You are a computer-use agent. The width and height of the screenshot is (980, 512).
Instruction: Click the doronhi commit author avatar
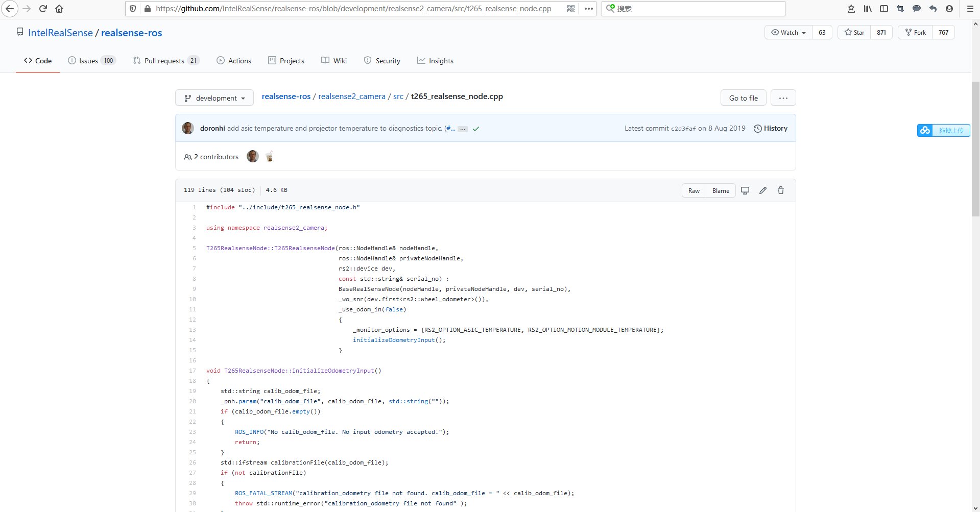tap(188, 128)
